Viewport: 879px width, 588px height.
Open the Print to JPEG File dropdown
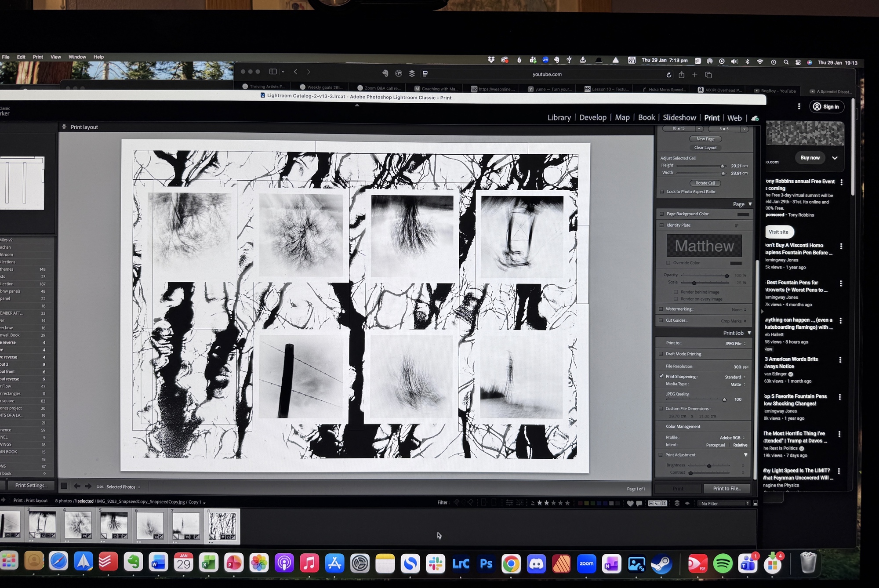735,344
